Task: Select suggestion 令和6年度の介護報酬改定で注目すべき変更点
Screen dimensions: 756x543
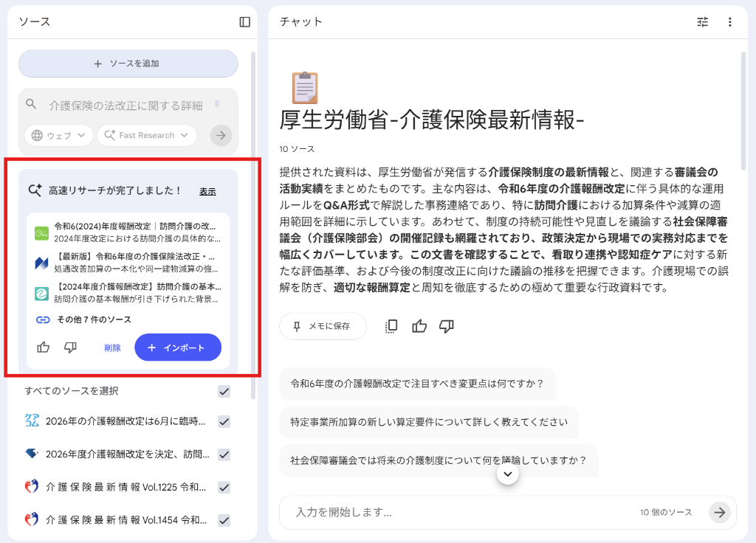Action: [417, 384]
